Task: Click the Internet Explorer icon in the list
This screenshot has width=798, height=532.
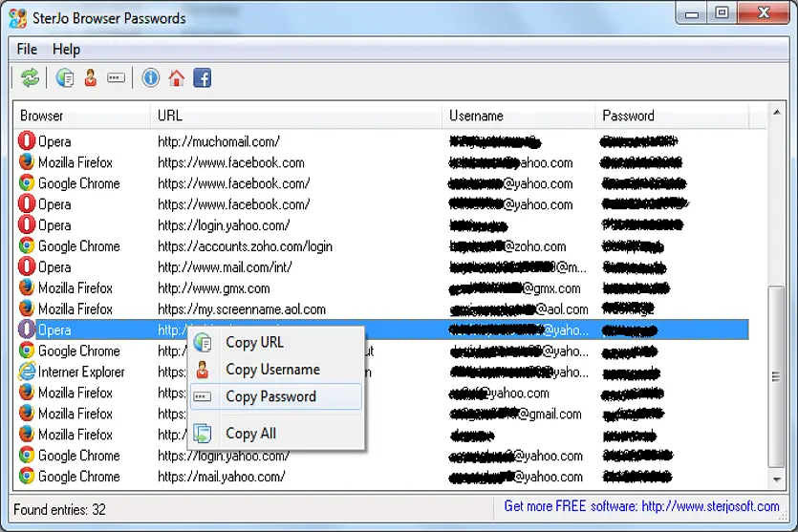Action: (27, 372)
